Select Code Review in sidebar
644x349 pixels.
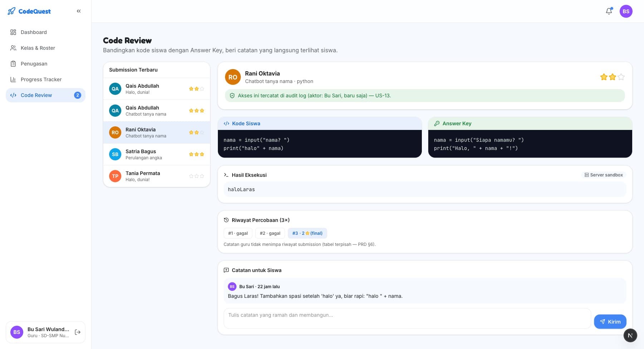tap(45, 95)
